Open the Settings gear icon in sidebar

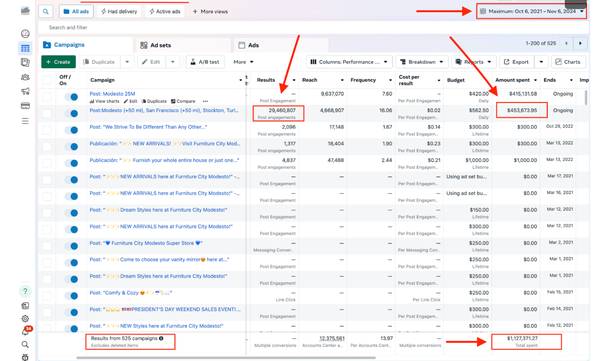point(25,319)
